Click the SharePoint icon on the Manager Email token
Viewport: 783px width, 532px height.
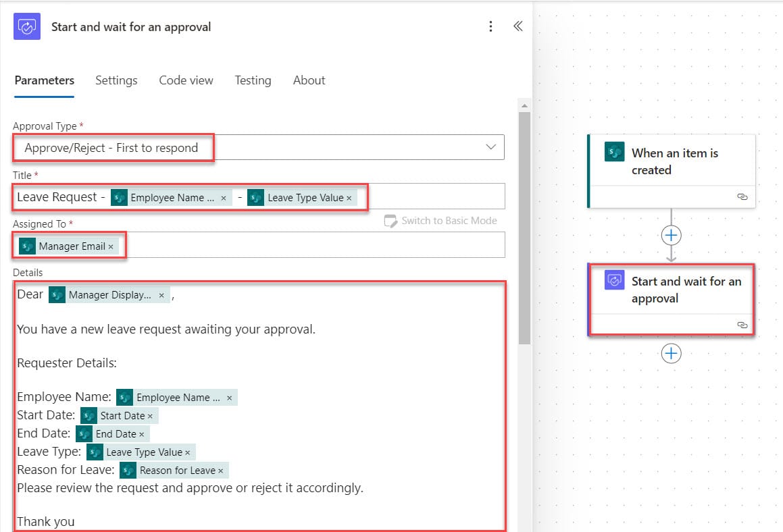(x=27, y=245)
